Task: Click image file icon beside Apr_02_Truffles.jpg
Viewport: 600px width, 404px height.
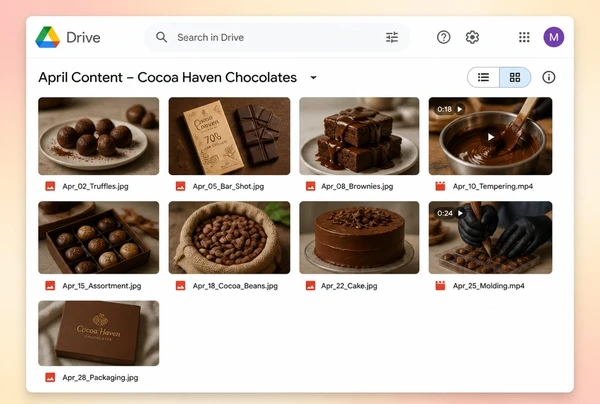Action: [50, 186]
